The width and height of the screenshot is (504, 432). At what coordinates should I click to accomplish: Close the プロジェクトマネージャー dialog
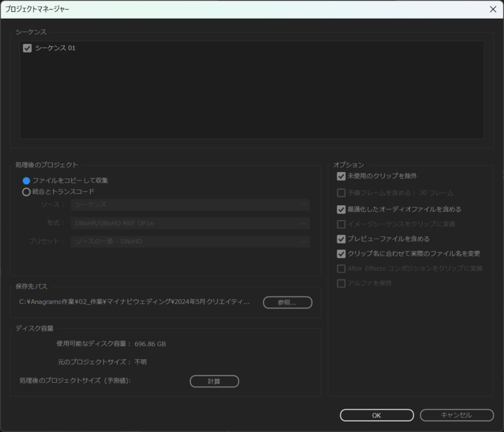tap(493, 9)
